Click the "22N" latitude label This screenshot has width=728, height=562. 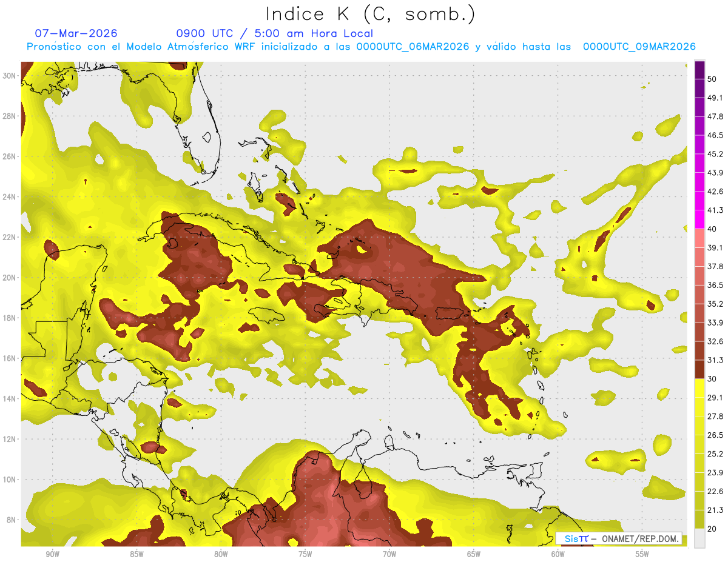(9, 237)
